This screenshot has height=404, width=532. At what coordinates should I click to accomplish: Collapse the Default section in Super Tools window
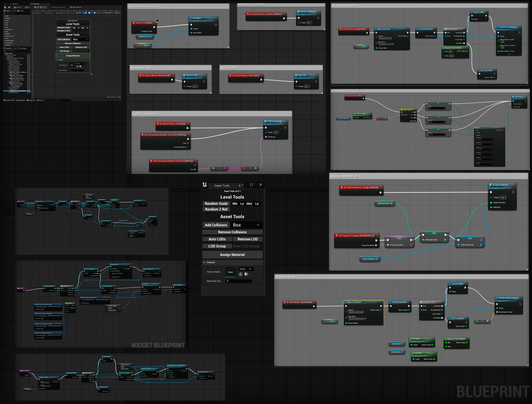(204, 262)
